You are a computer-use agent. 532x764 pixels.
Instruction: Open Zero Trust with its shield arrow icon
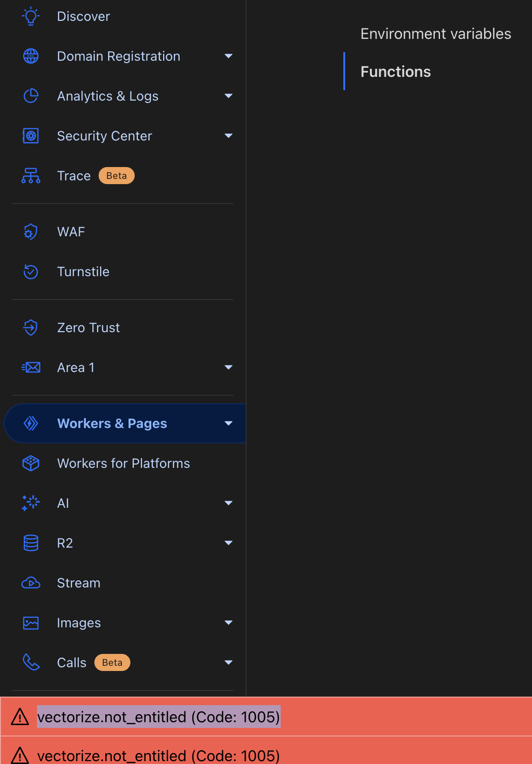click(30, 327)
